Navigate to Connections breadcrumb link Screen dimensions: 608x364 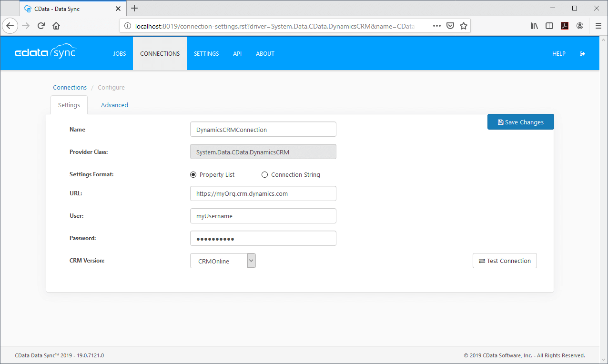(x=70, y=87)
